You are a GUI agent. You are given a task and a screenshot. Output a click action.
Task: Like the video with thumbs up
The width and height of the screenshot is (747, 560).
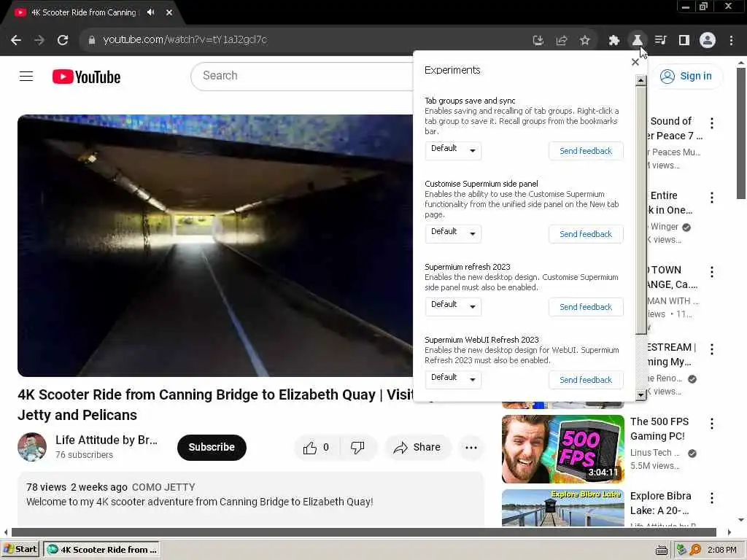(x=317, y=447)
